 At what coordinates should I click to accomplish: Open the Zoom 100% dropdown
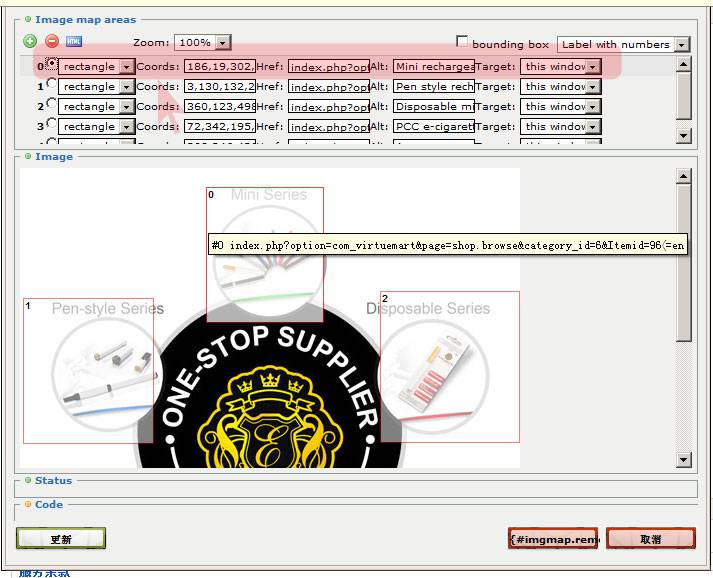pos(203,43)
